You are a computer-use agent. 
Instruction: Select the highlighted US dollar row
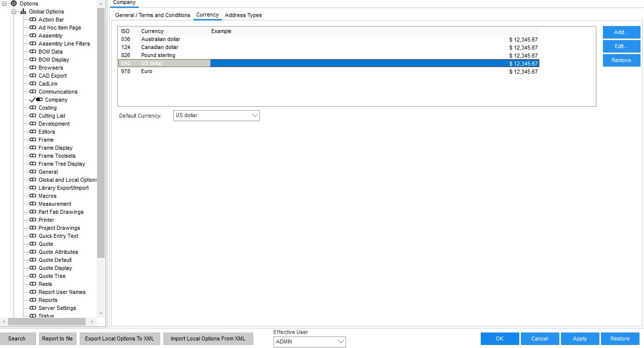click(329, 63)
